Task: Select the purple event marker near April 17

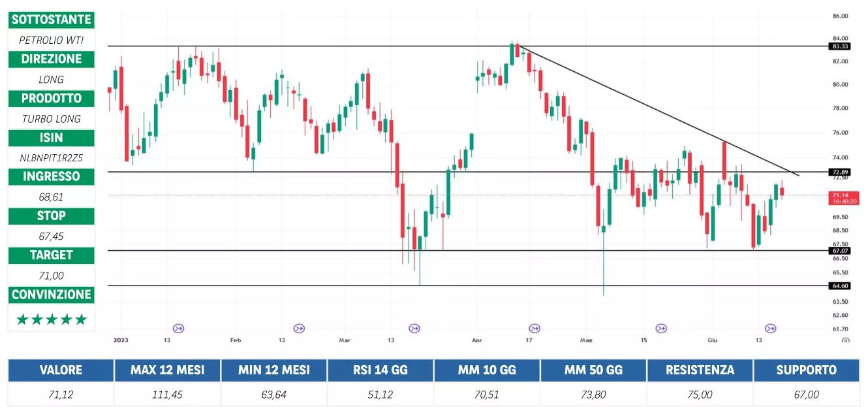Action: pos(535,328)
